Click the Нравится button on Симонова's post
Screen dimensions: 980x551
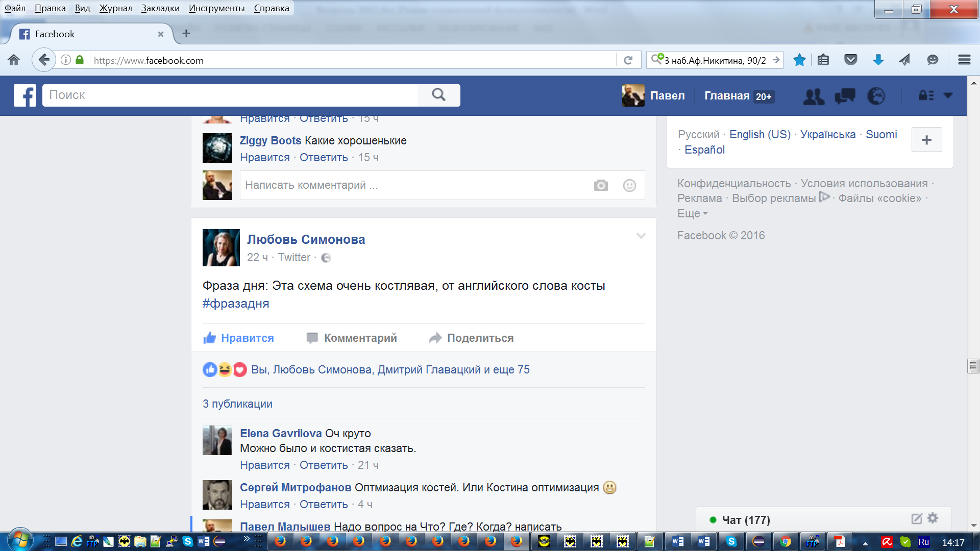click(x=238, y=338)
